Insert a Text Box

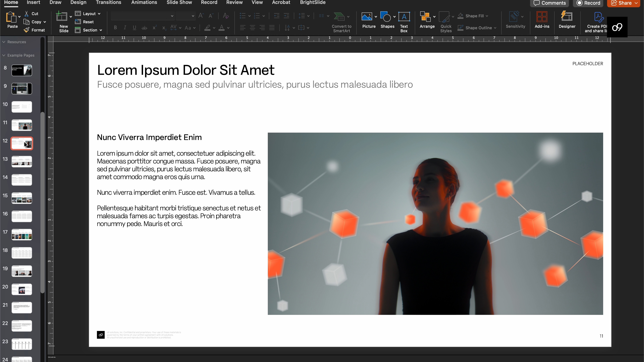pyautogui.click(x=404, y=16)
